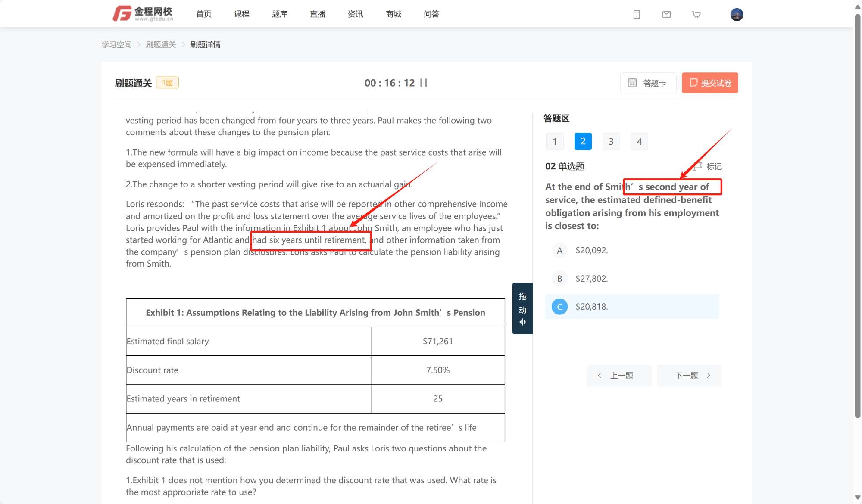Screen dimensions: 862x504
Task: Pause the countdown timer
Action: (x=424, y=83)
